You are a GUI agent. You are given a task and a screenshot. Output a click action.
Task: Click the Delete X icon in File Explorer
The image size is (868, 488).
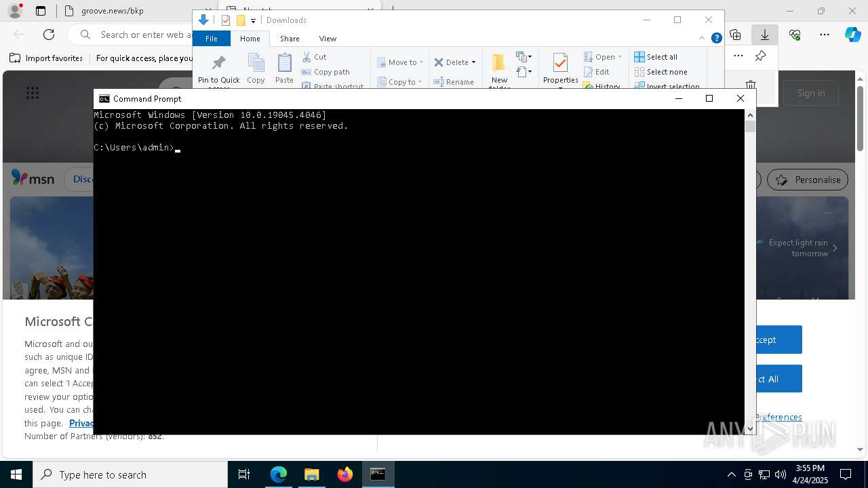coord(439,62)
